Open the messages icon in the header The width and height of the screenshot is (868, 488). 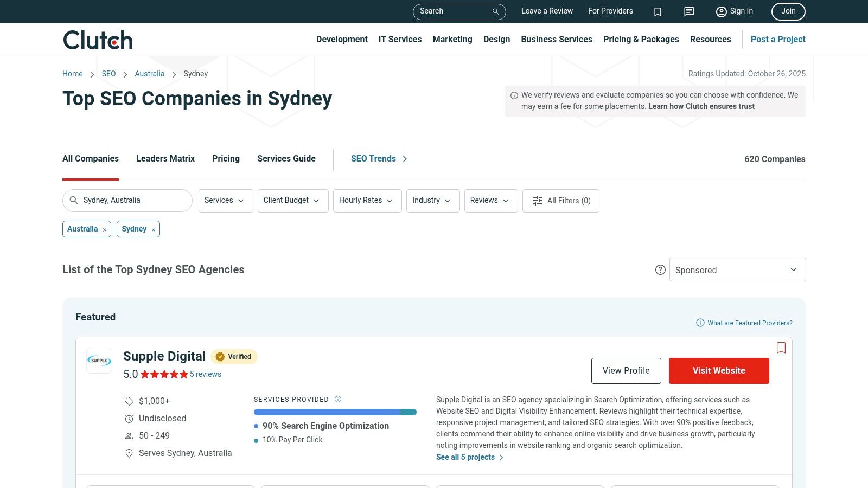point(688,11)
